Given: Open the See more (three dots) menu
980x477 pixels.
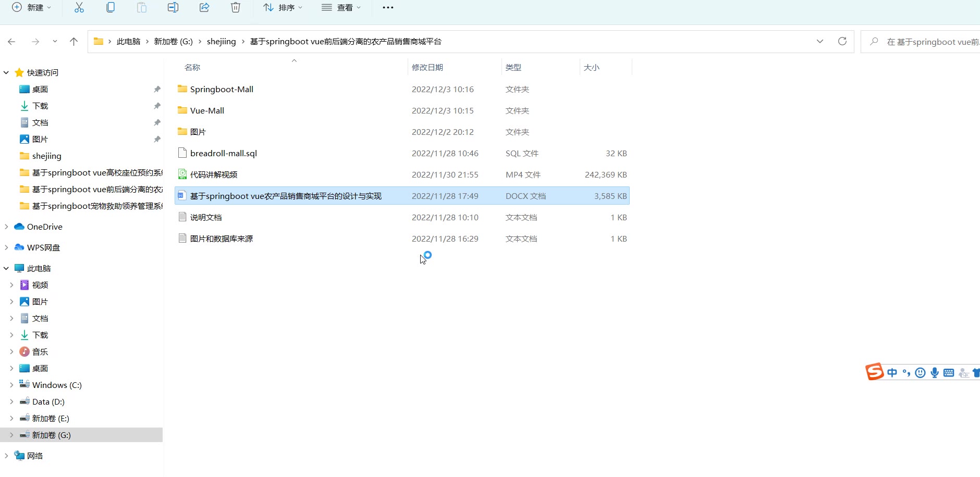Looking at the screenshot, I should pos(388,7).
